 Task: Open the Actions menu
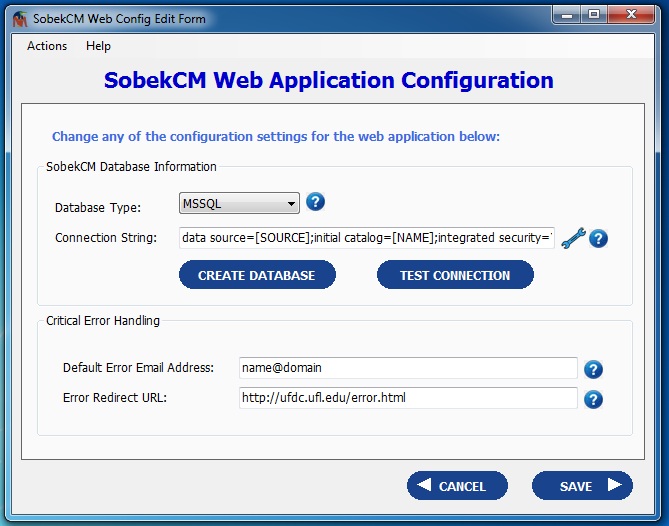click(x=47, y=46)
